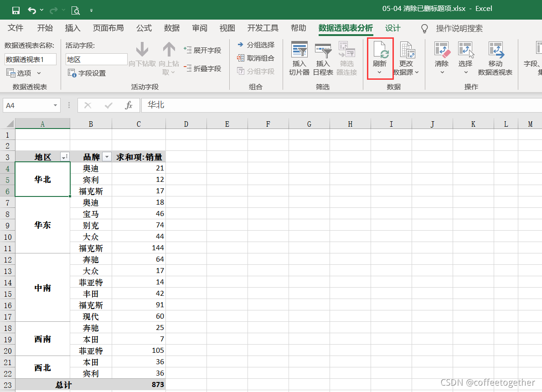
Task: Click the Print Preview icon in the title bar
Action: click(x=75, y=11)
